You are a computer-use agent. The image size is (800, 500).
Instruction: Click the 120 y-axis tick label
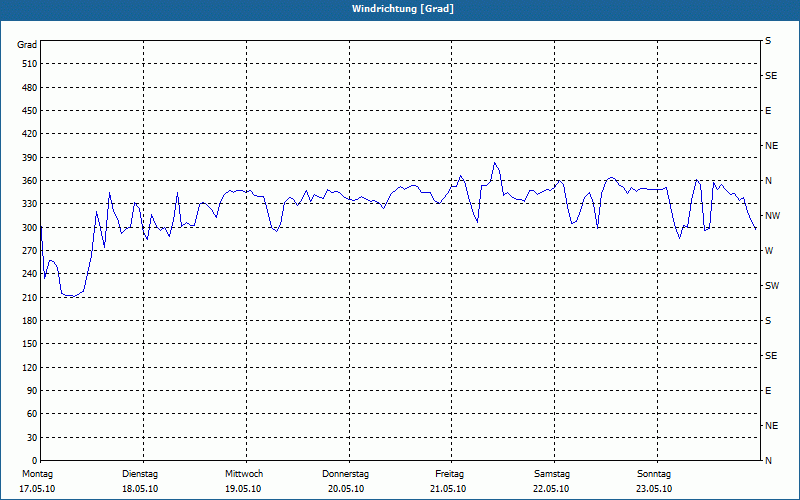[30, 367]
